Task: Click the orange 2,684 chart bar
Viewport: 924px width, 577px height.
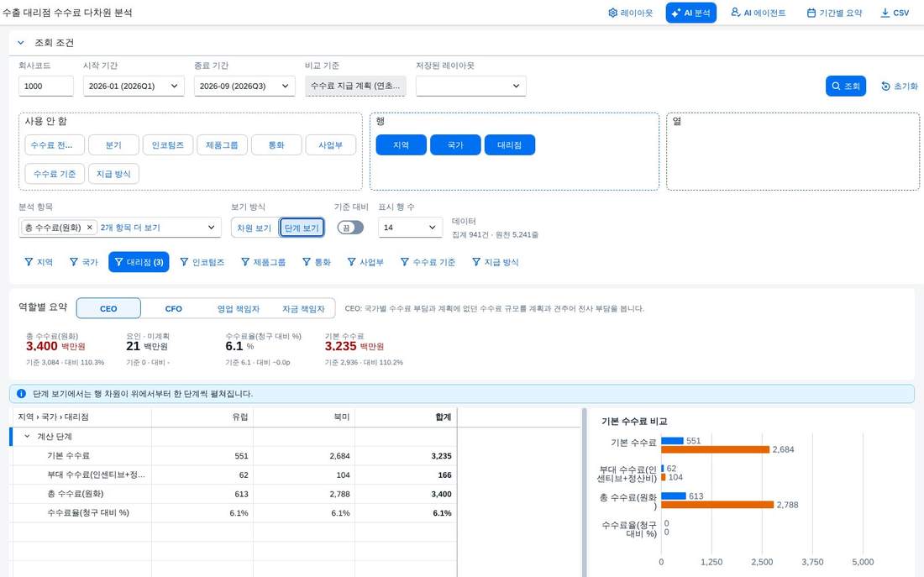Action: pyautogui.click(x=716, y=449)
